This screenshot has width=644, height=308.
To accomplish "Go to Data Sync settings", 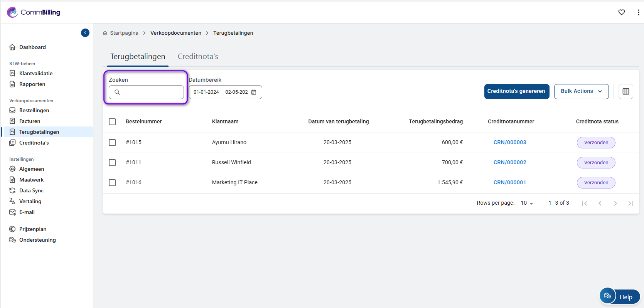I will tap(31, 190).
